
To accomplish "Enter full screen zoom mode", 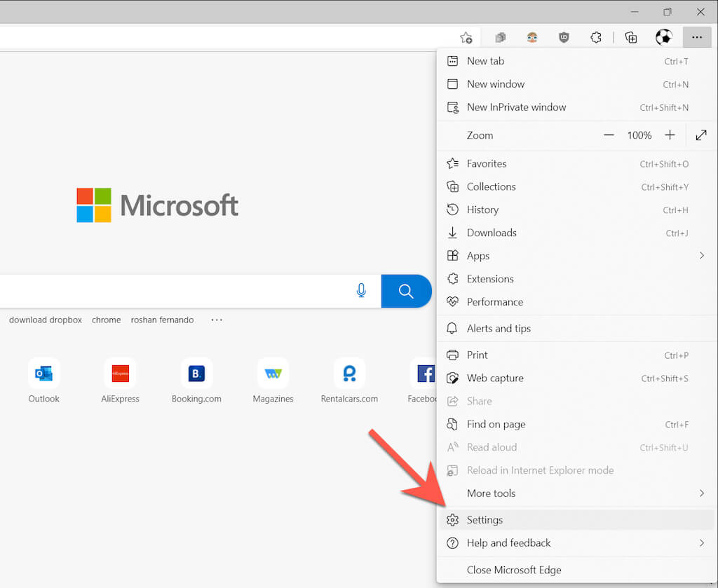I will pos(701,135).
